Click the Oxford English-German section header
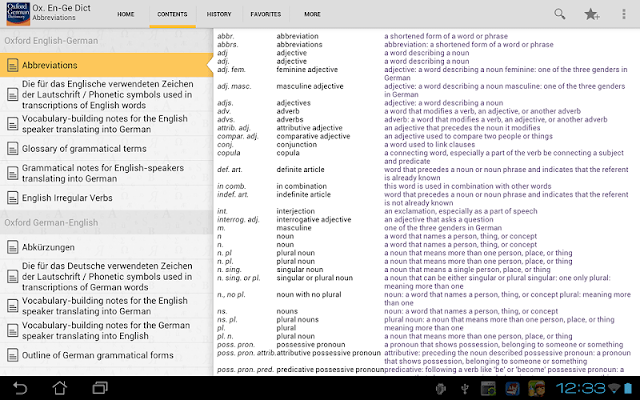The height and width of the screenshot is (400, 640). tap(106, 40)
